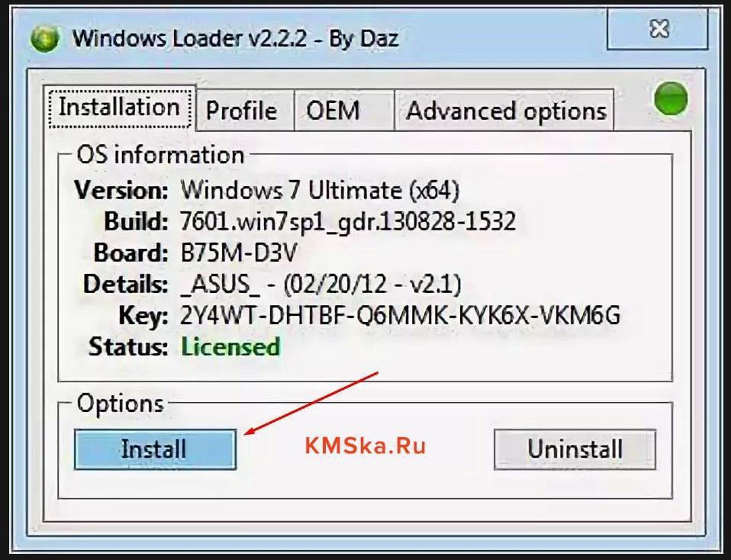Viewport: 731px width, 560px height.
Task: Click the Windows Loader app icon in title bar
Action: 45,38
